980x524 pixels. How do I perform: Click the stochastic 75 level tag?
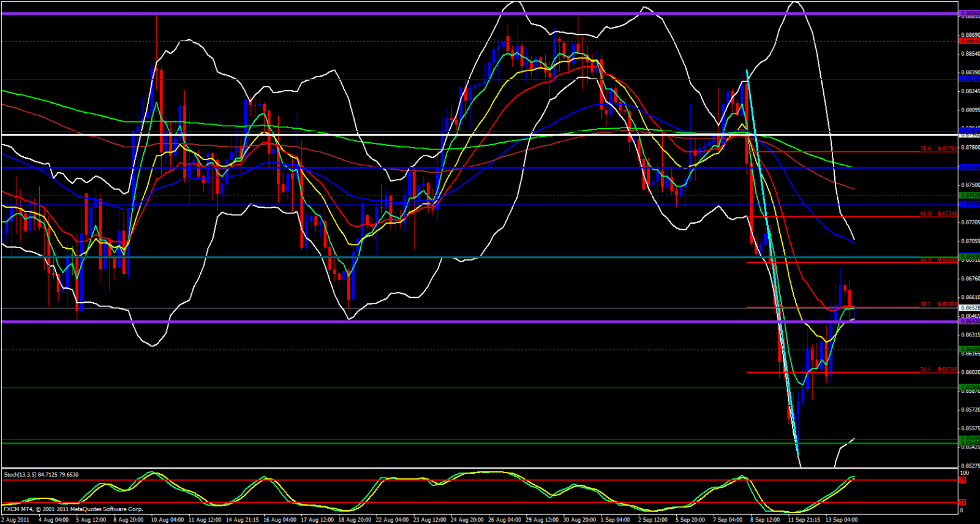962,480
